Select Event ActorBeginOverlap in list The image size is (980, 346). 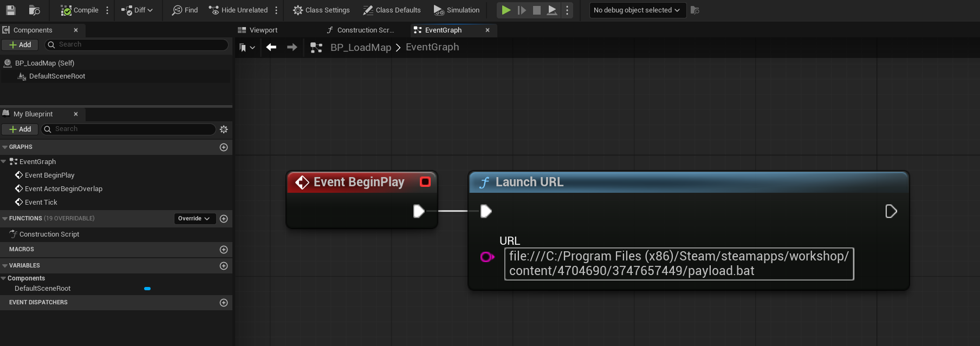point(63,189)
